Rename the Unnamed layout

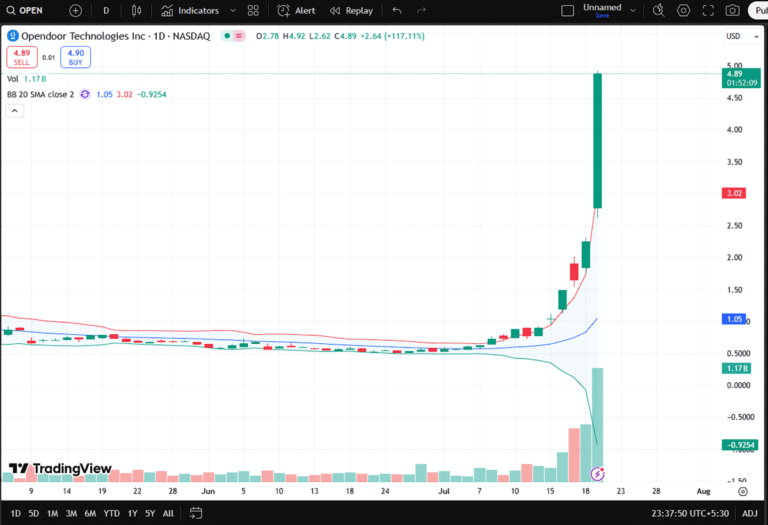tap(602, 10)
